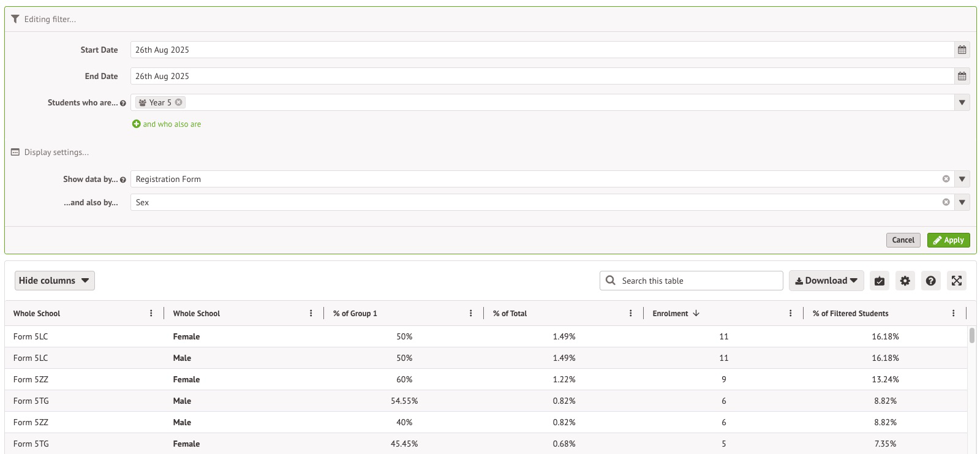Click the table settings gear icon
980x454 pixels.
905,281
